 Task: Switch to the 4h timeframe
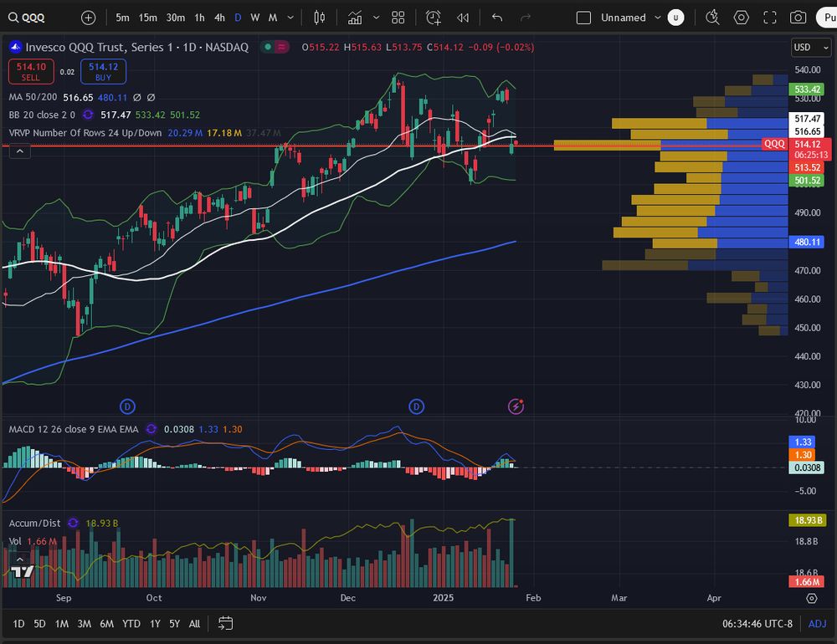219,18
